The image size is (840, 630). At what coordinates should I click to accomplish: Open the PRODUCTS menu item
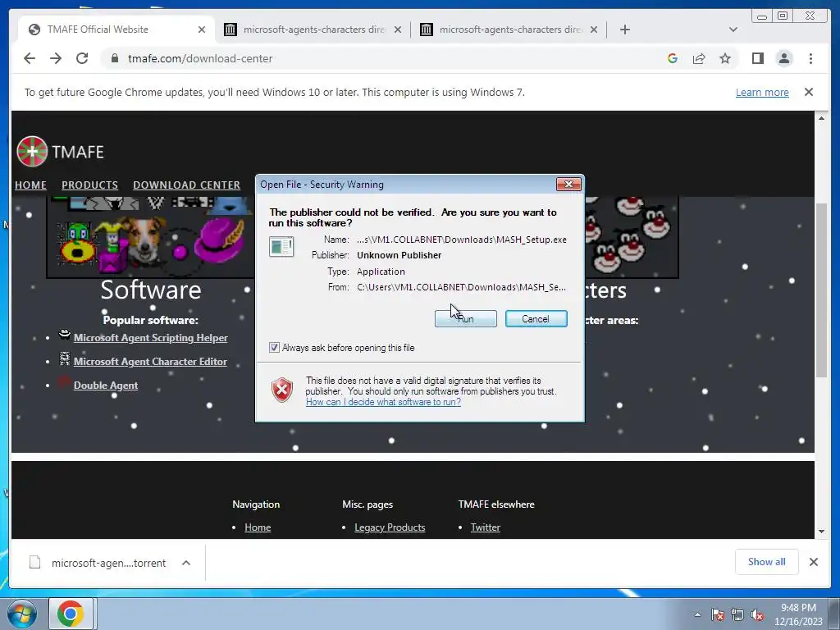(x=89, y=185)
